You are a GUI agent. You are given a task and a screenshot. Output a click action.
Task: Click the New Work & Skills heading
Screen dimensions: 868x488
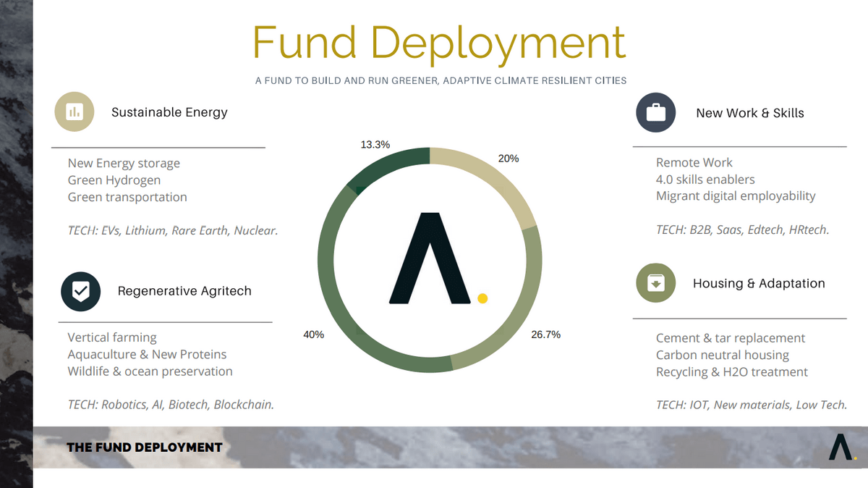(x=750, y=113)
